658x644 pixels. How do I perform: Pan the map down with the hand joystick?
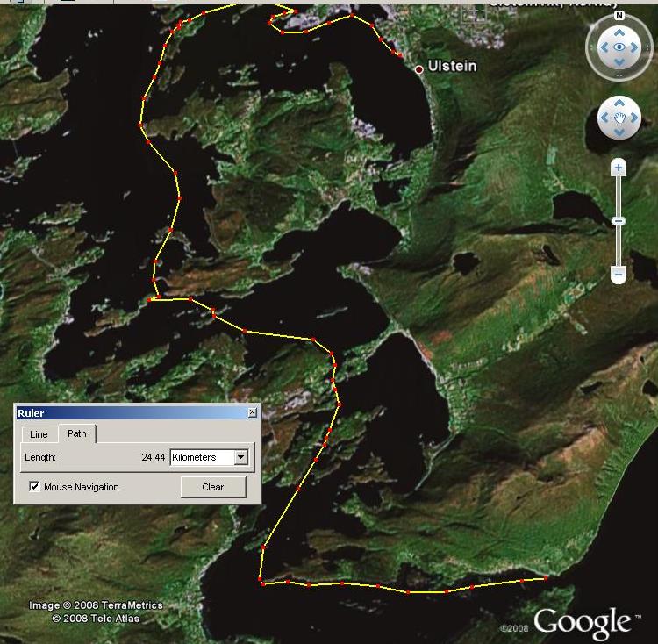[619, 132]
